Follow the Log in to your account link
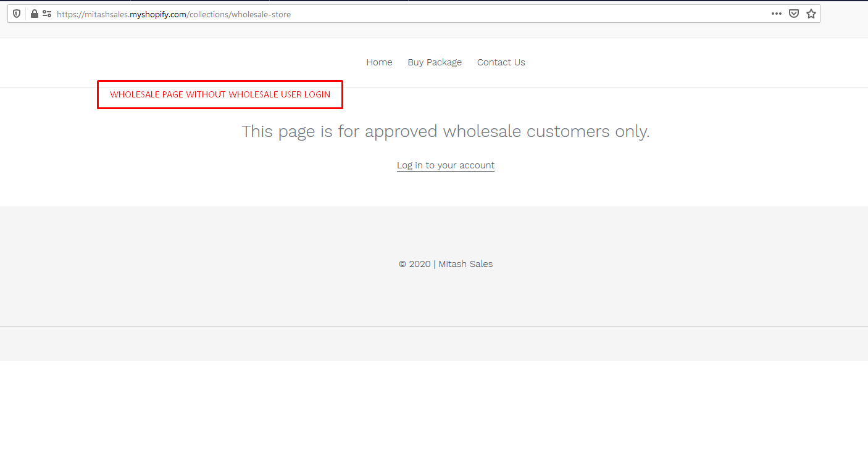The height and width of the screenshot is (465, 868). pyautogui.click(x=446, y=165)
